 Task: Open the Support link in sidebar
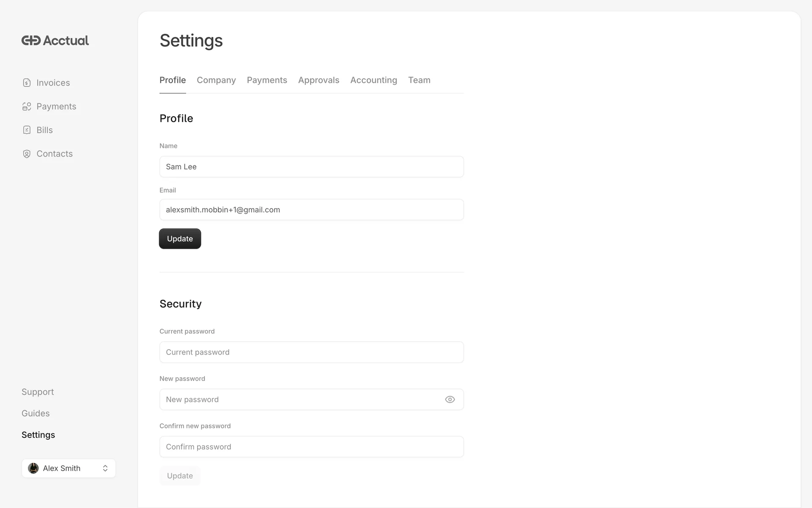click(x=38, y=392)
